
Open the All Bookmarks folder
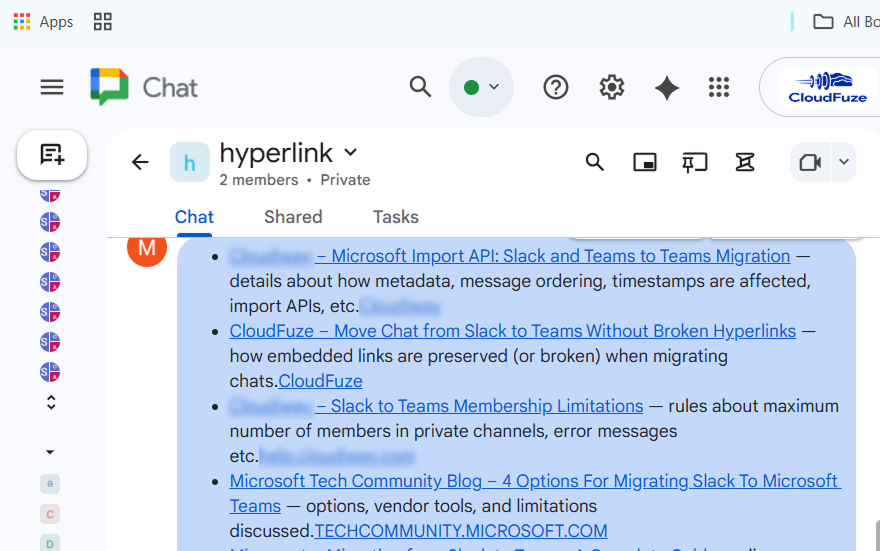(846, 22)
